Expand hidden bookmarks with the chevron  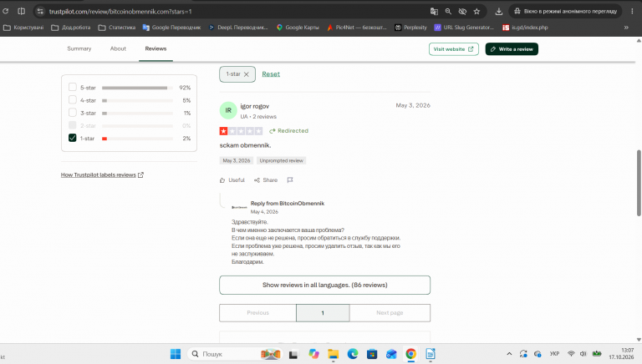click(x=626, y=28)
